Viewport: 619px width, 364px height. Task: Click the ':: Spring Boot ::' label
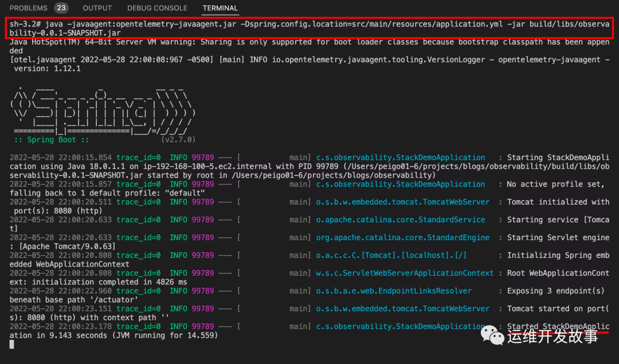click(x=52, y=140)
